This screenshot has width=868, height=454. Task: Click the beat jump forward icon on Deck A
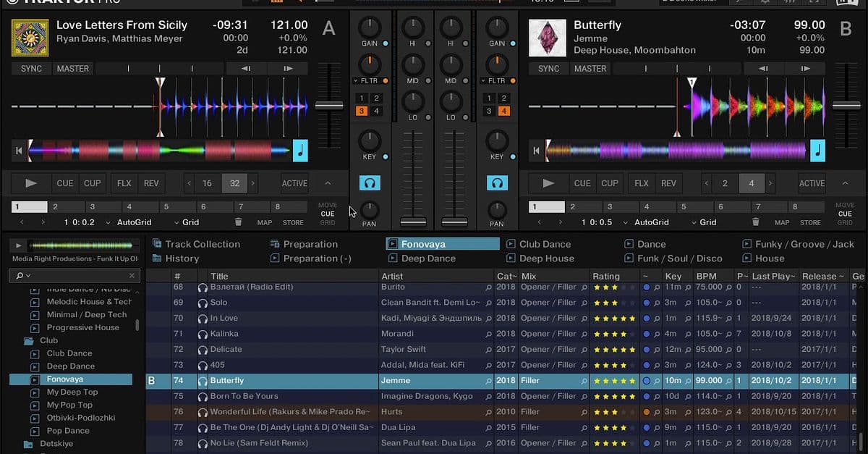pyautogui.click(x=287, y=68)
